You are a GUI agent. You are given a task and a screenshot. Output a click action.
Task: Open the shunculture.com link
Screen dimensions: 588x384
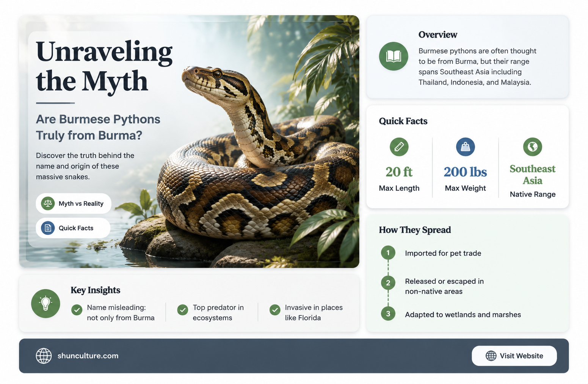point(88,356)
